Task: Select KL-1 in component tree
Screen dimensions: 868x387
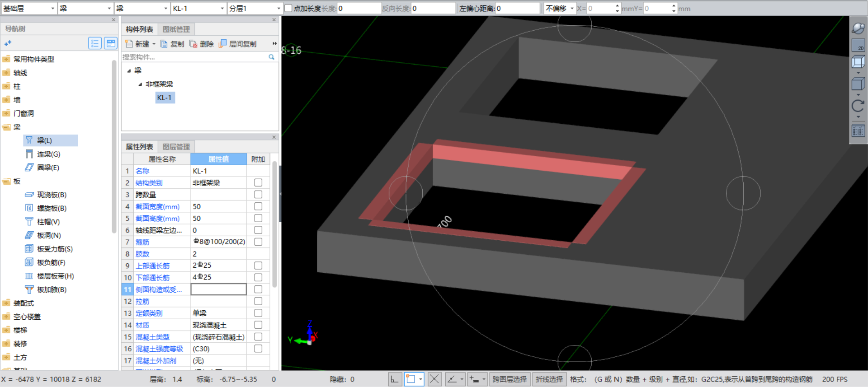Action: (x=165, y=98)
